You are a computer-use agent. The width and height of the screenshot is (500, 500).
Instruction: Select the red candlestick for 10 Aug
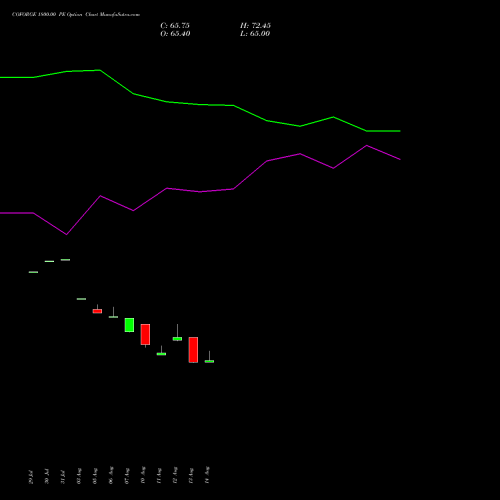[x=145, y=335]
